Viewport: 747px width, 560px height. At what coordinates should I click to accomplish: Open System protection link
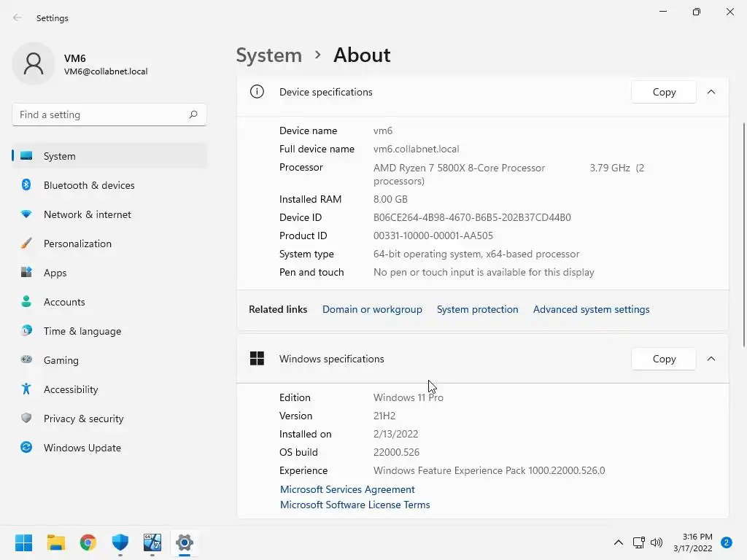click(477, 309)
